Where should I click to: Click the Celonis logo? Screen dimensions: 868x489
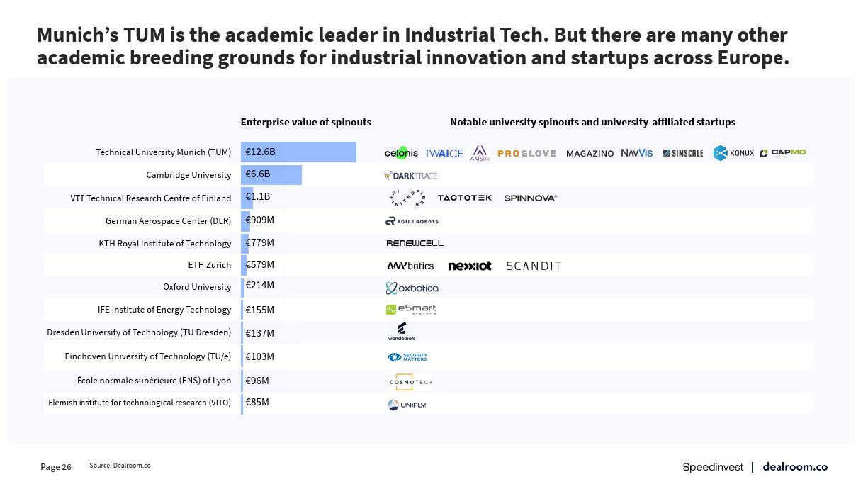(401, 153)
